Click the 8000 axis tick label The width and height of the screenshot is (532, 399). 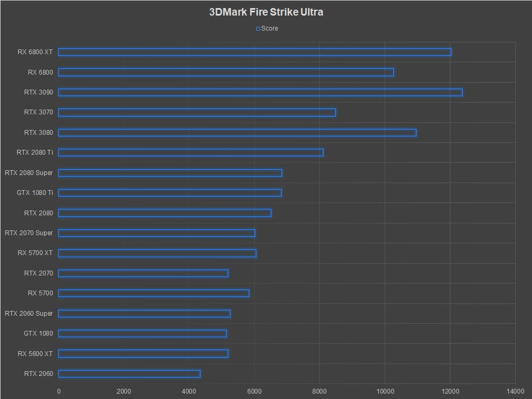[319, 391]
